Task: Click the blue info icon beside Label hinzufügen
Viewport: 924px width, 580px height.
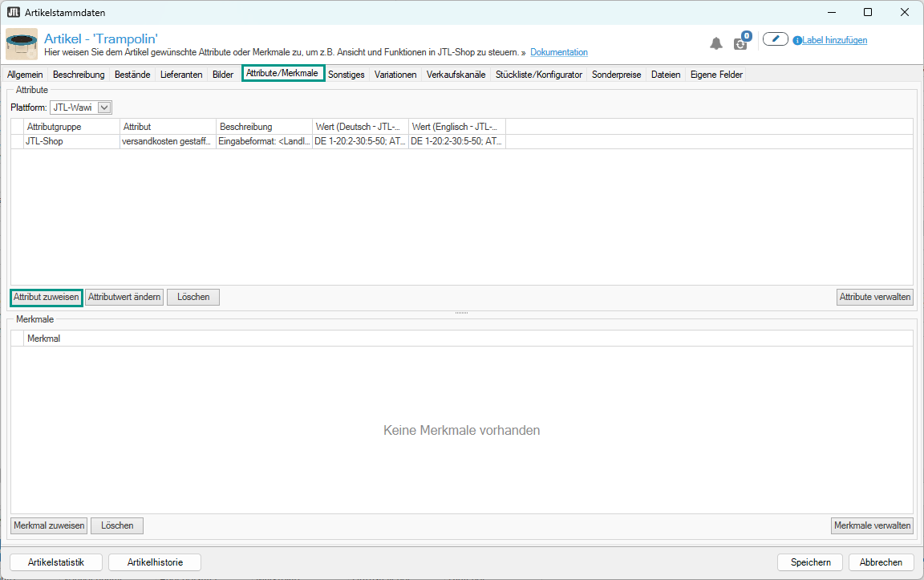Action: click(x=797, y=40)
